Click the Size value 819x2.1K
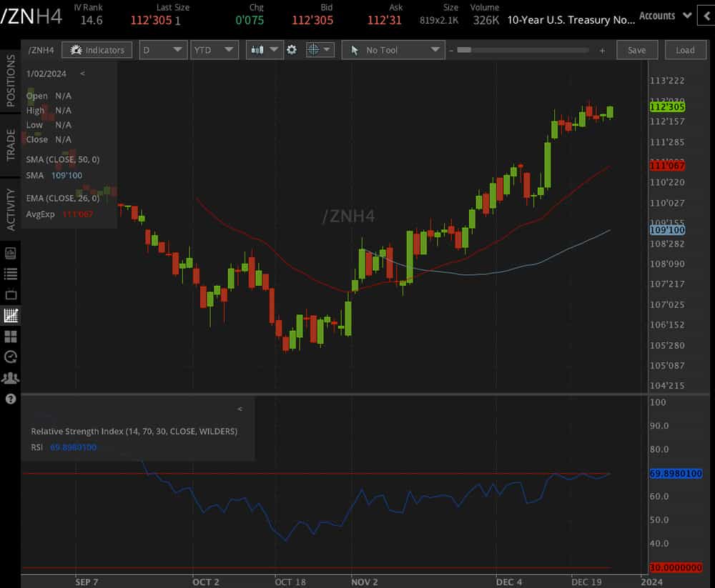Viewport: 715px width, 588px height. click(439, 21)
